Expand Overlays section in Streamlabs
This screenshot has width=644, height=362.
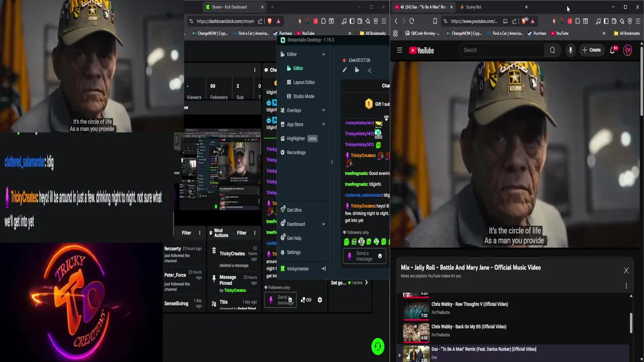click(x=324, y=111)
